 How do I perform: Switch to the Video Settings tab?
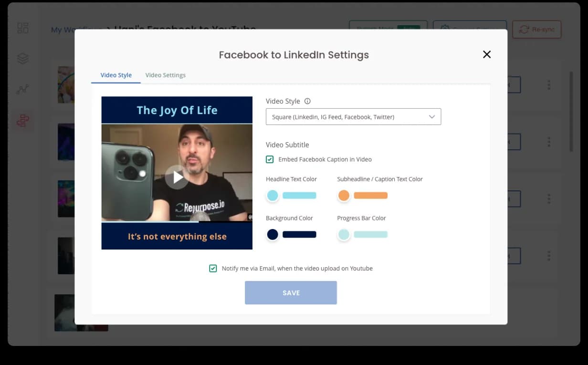coord(165,75)
